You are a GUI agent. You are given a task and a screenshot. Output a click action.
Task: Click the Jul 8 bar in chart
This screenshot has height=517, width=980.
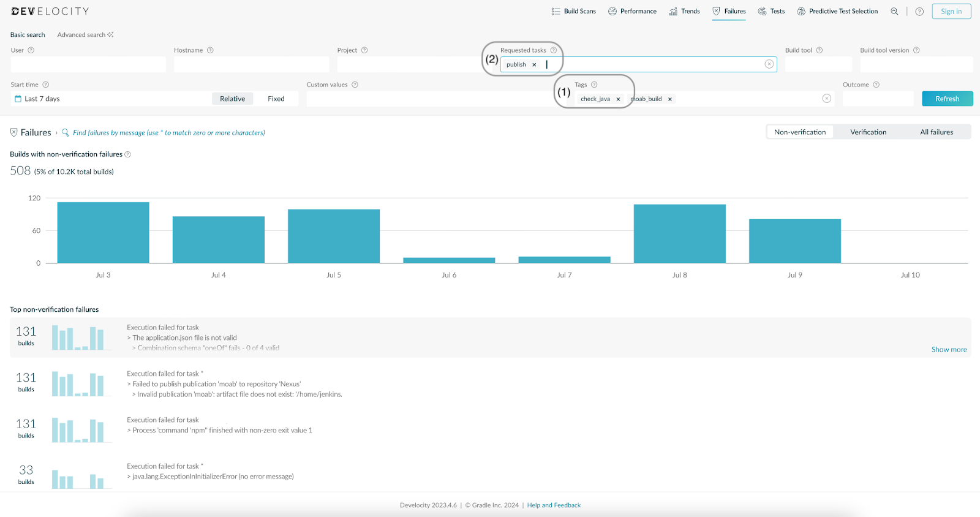pyautogui.click(x=679, y=234)
